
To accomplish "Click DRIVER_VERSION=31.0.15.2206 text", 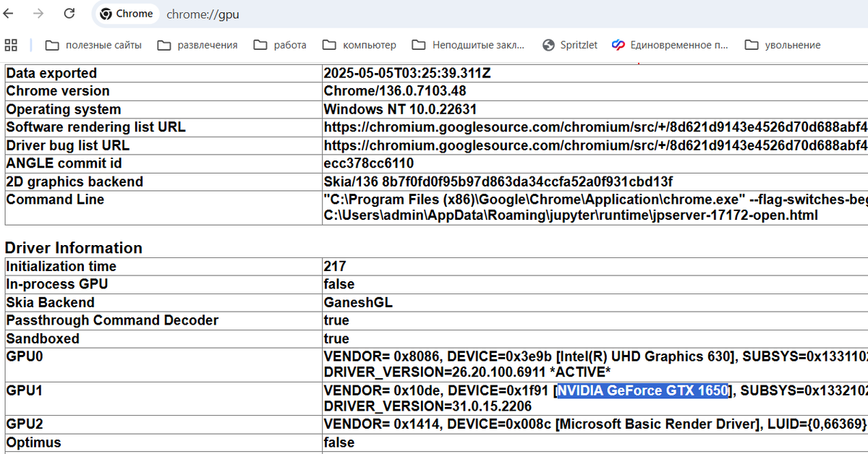I will 427,406.
